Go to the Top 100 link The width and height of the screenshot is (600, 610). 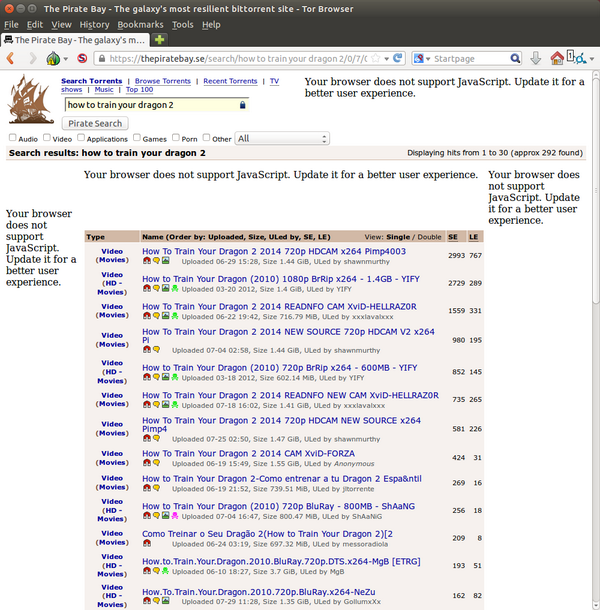139,89
